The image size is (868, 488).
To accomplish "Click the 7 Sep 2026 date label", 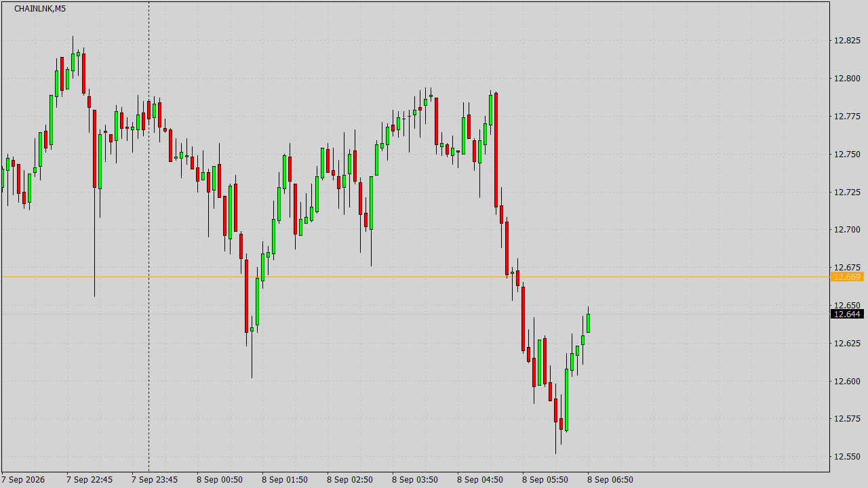I will pos(23,480).
